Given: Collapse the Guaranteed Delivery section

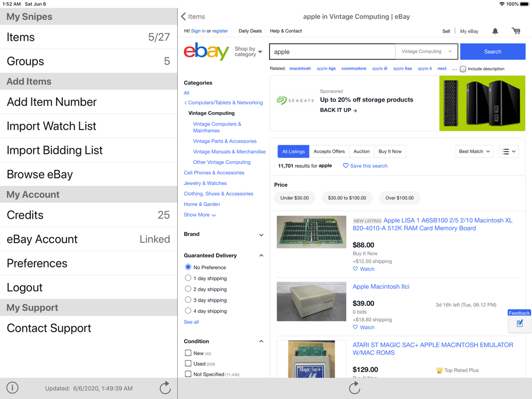Looking at the screenshot, I should [x=261, y=255].
